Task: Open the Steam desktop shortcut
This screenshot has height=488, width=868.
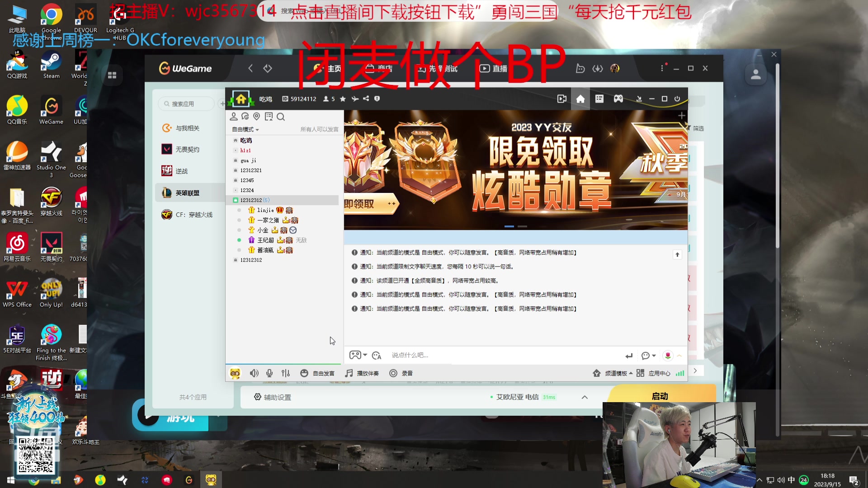Action: coord(51,65)
